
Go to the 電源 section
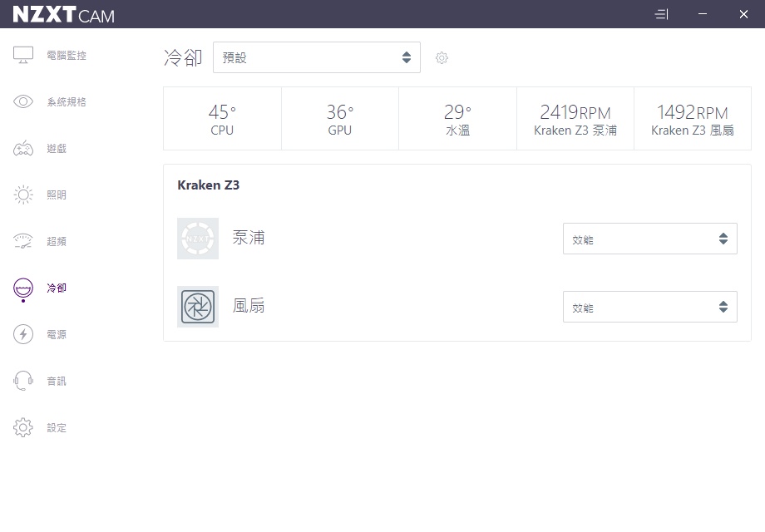click(x=57, y=334)
